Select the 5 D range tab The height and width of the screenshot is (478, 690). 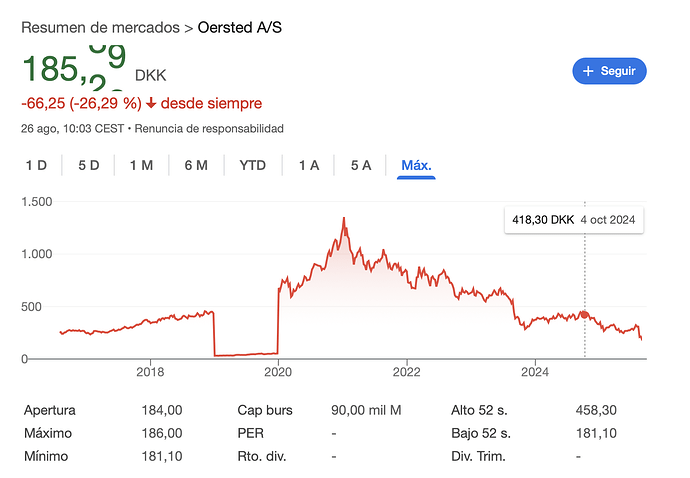(88, 165)
